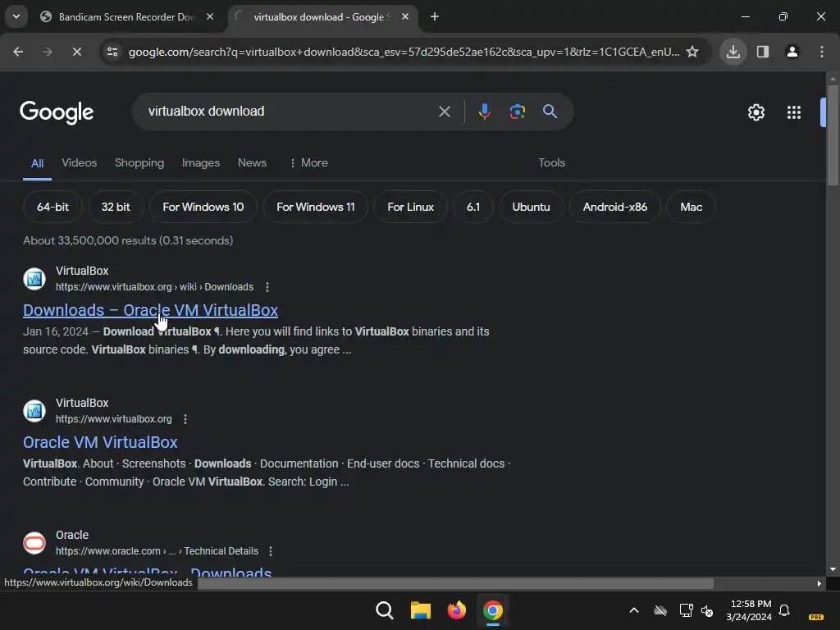Open Windows taskbar search

pyautogui.click(x=384, y=610)
